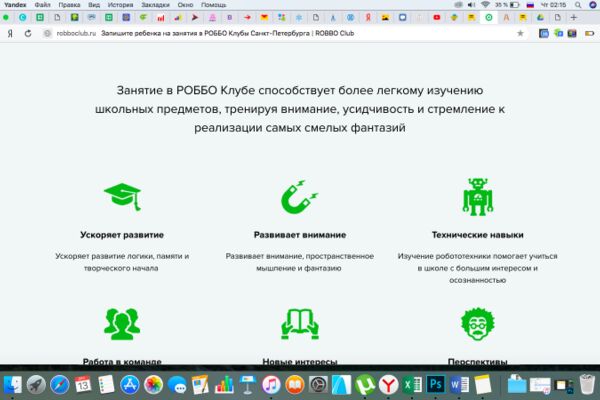This screenshot has height=400, width=600.
Task: Click Yandex Browser icon in the Dock
Action: 388,384
